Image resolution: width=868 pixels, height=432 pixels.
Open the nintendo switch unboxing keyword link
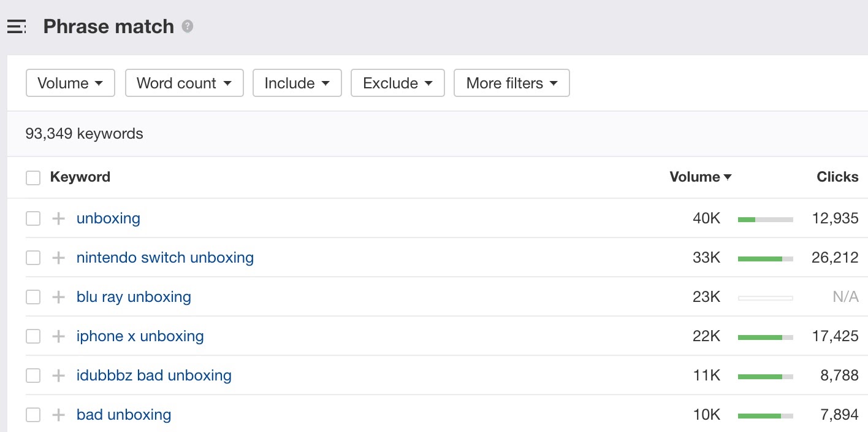coord(165,257)
